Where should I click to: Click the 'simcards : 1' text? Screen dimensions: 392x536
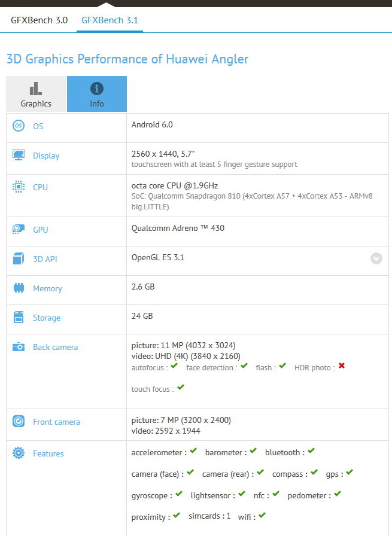tap(209, 516)
